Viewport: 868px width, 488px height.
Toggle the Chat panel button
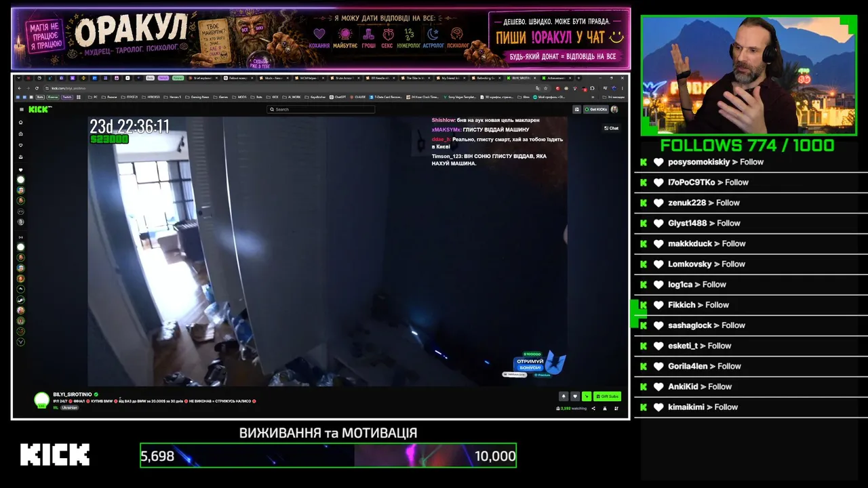pos(612,128)
